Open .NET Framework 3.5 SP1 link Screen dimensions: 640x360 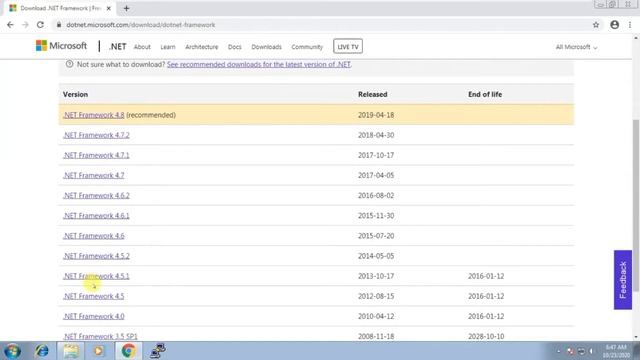click(x=100, y=337)
